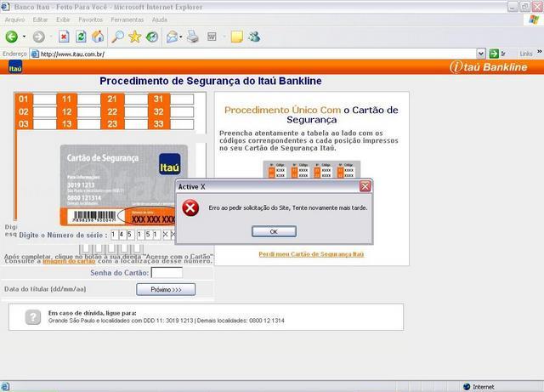The image size is (544, 392).
Task: Open the Exibir menu
Action: (x=63, y=20)
